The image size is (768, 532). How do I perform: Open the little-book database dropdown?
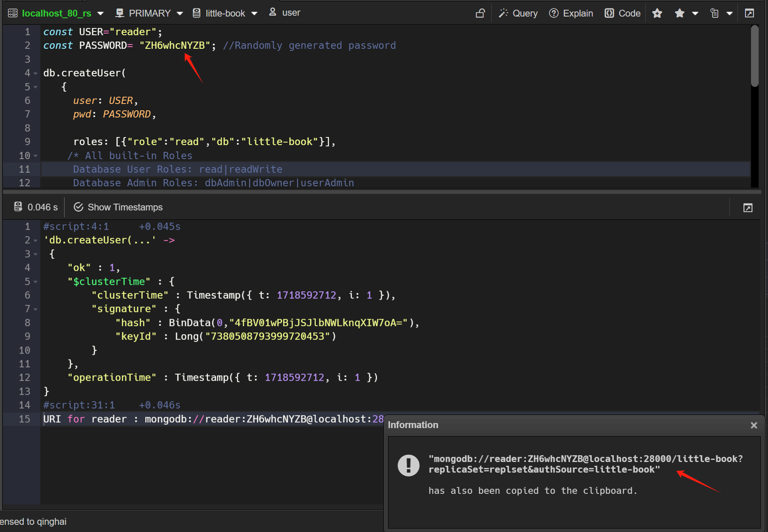(254, 14)
